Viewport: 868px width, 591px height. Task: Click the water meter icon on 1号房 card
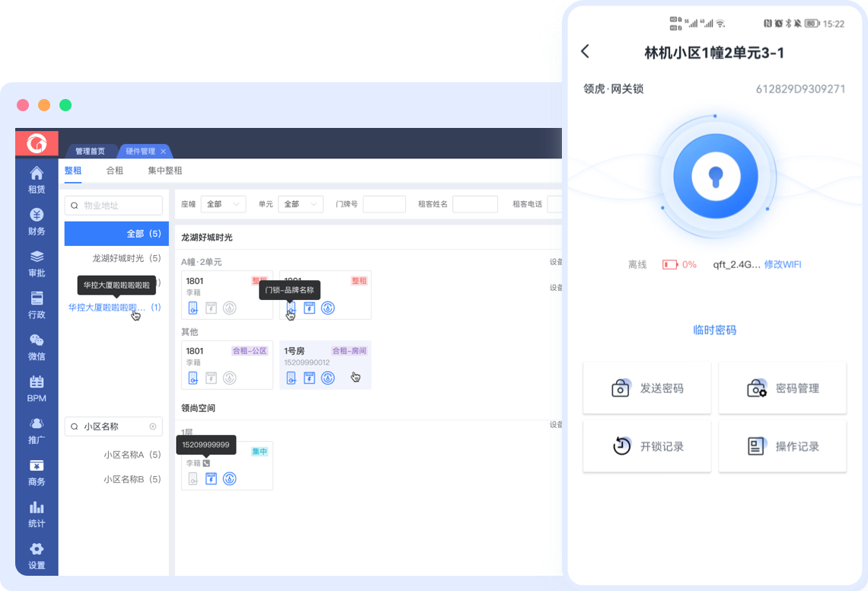tap(326, 375)
